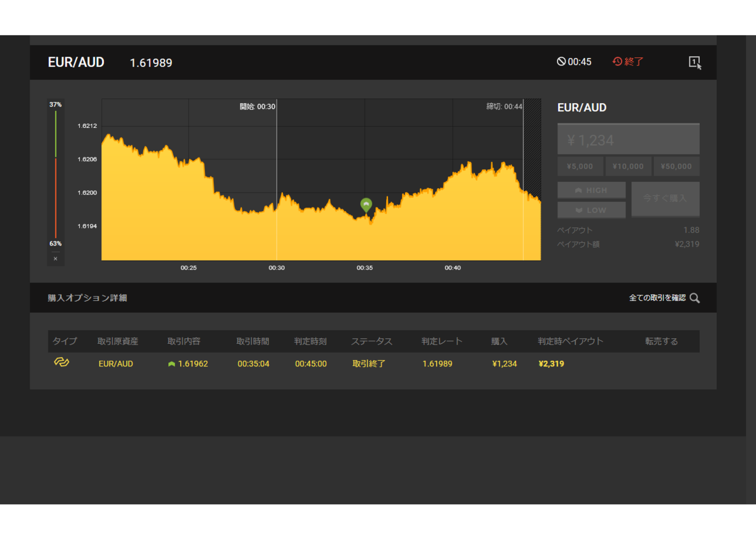Click the 1.6212 price axis label

(87, 126)
